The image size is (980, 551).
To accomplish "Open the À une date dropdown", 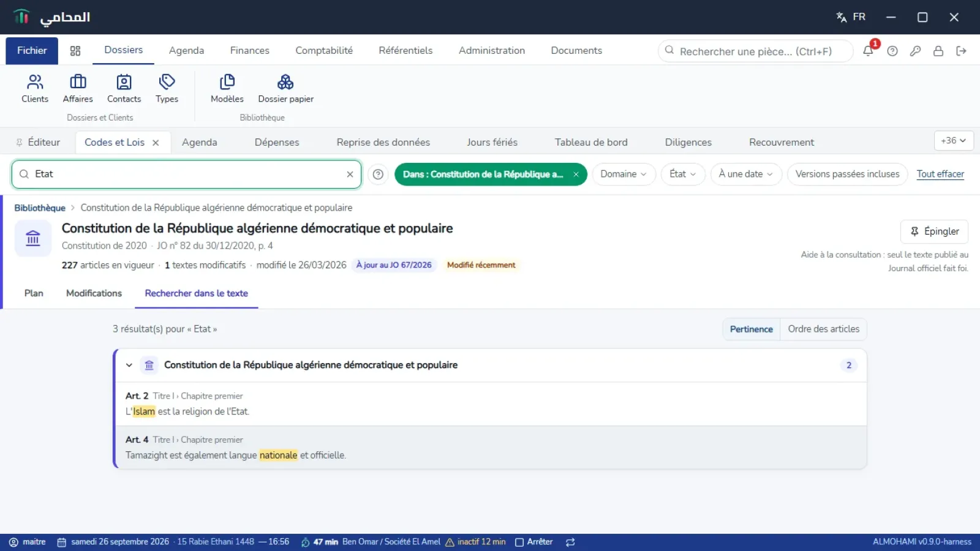I will tap(746, 174).
